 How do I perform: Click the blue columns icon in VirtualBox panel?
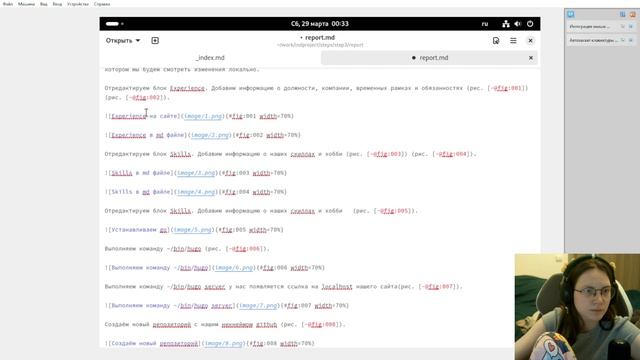[622, 14]
